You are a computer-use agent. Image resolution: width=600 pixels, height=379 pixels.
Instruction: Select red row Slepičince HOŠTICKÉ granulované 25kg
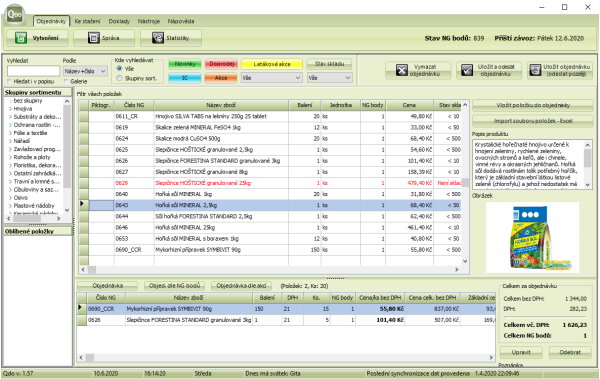tap(270, 183)
